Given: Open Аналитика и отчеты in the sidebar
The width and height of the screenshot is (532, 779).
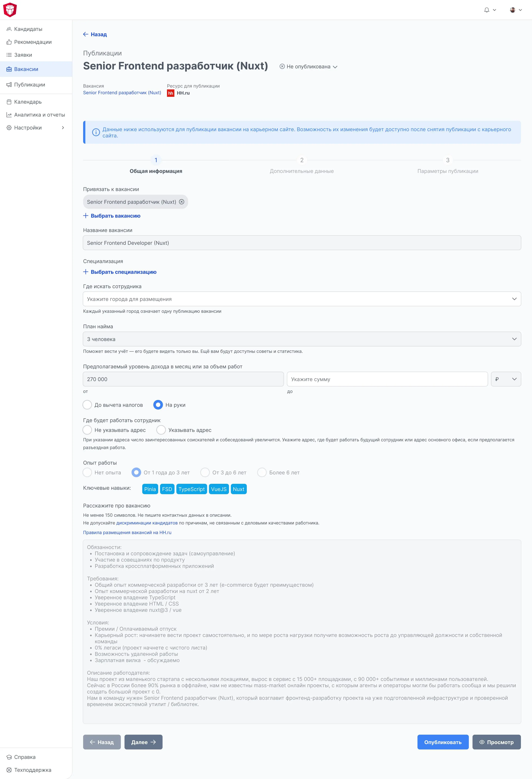Looking at the screenshot, I should click(x=39, y=115).
